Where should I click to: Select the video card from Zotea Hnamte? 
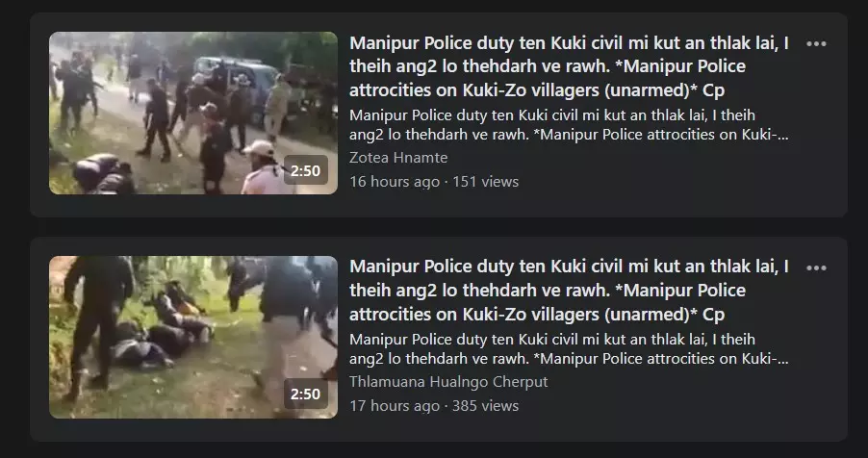click(439, 114)
